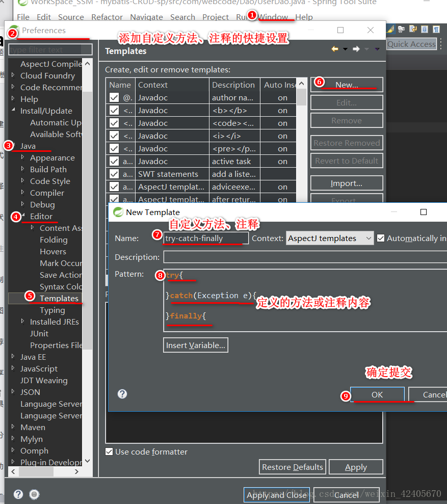The width and height of the screenshot is (447, 504).
Task: Expand the Content Assist node
Action: click(33, 227)
